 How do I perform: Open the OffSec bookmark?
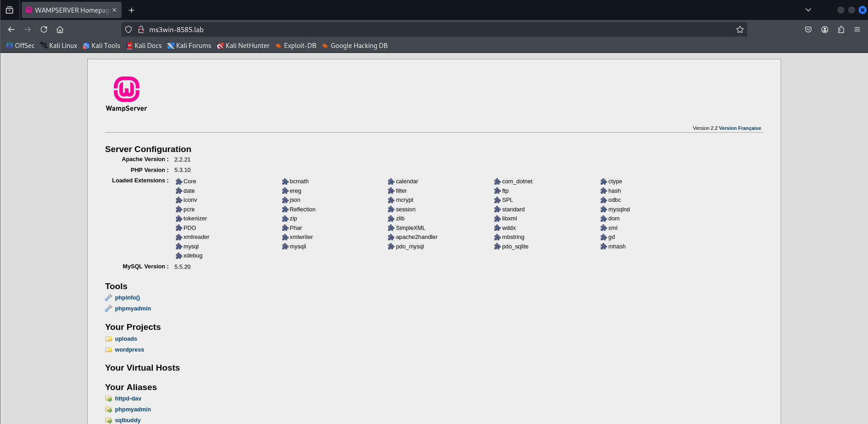coord(20,46)
